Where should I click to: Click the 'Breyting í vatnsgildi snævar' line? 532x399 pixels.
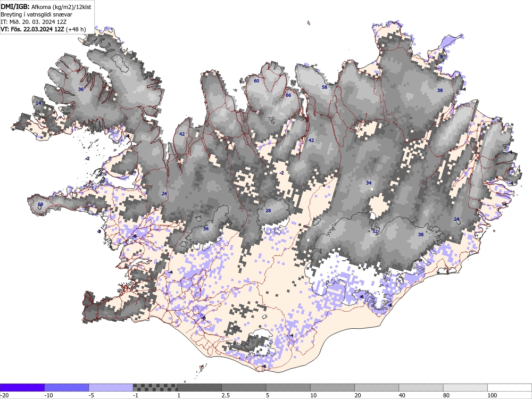click(x=36, y=14)
